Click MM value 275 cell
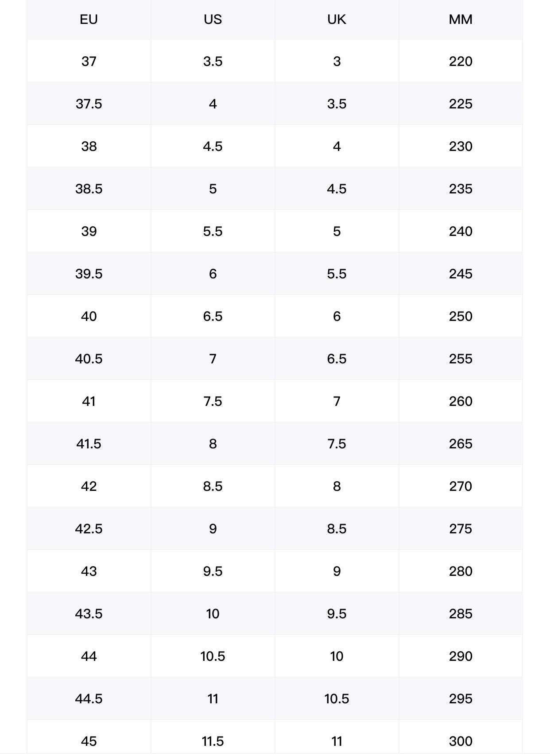The image size is (550, 756). (x=461, y=528)
